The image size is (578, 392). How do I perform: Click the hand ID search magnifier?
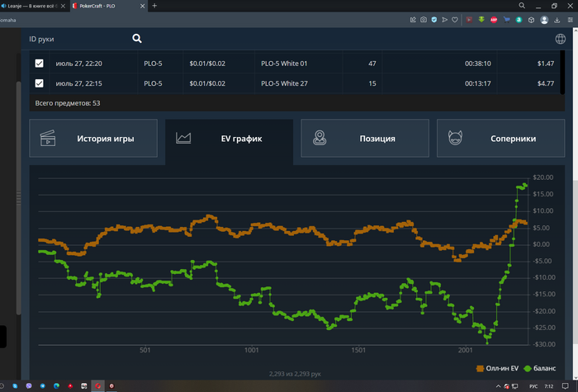click(x=137, y=38)
